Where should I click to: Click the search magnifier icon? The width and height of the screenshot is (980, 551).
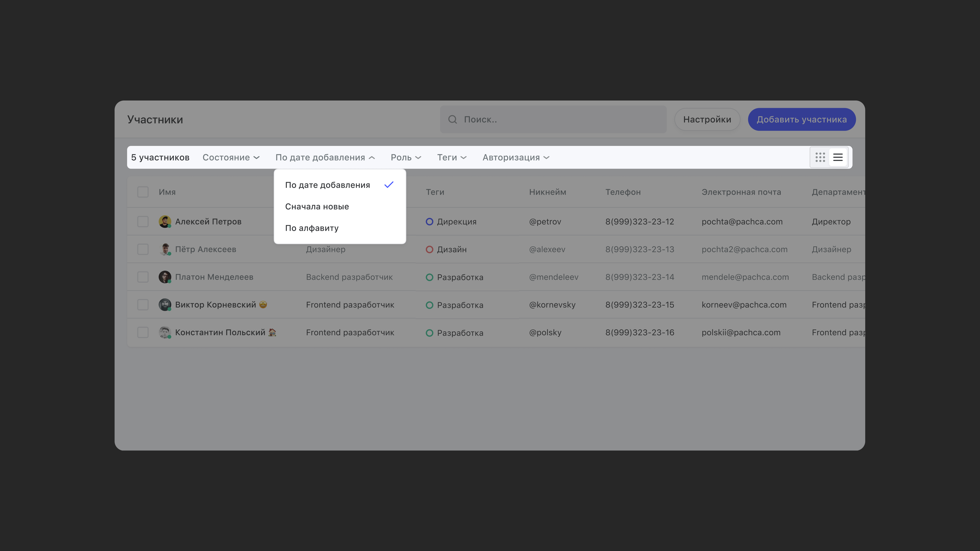(x=452, y=119)
